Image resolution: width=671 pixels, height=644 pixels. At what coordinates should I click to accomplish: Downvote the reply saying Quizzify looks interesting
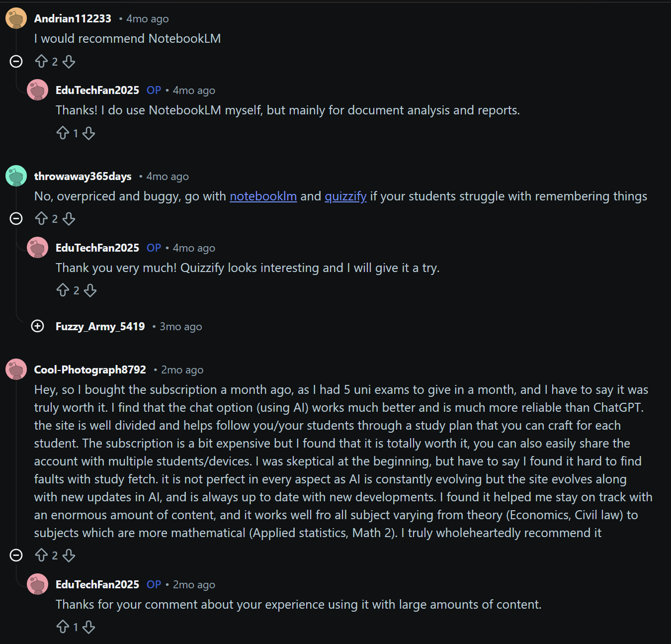(90, 290)
